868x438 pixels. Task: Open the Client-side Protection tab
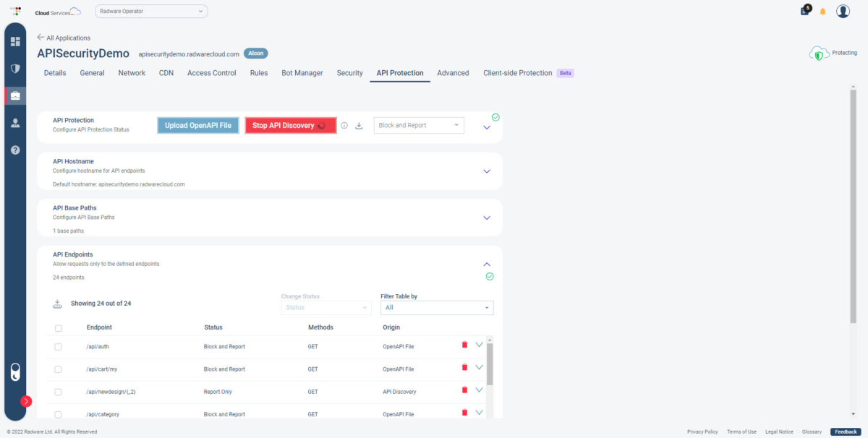(518, 73)
